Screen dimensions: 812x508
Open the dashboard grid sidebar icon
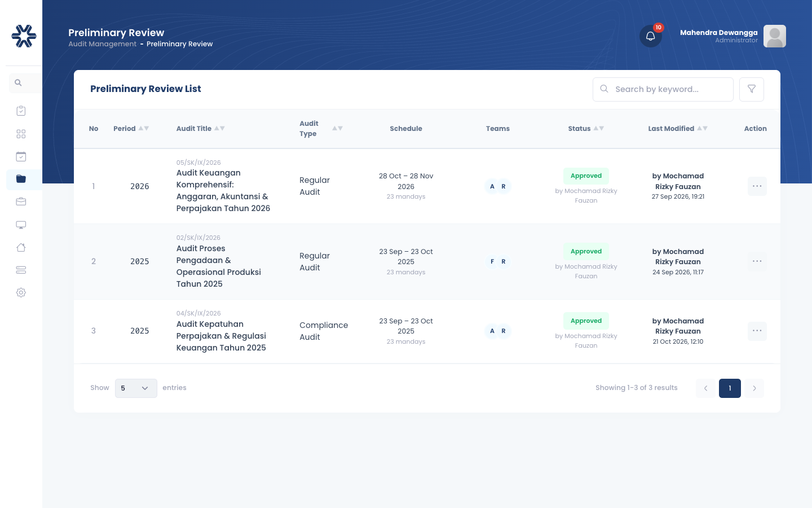21,134
